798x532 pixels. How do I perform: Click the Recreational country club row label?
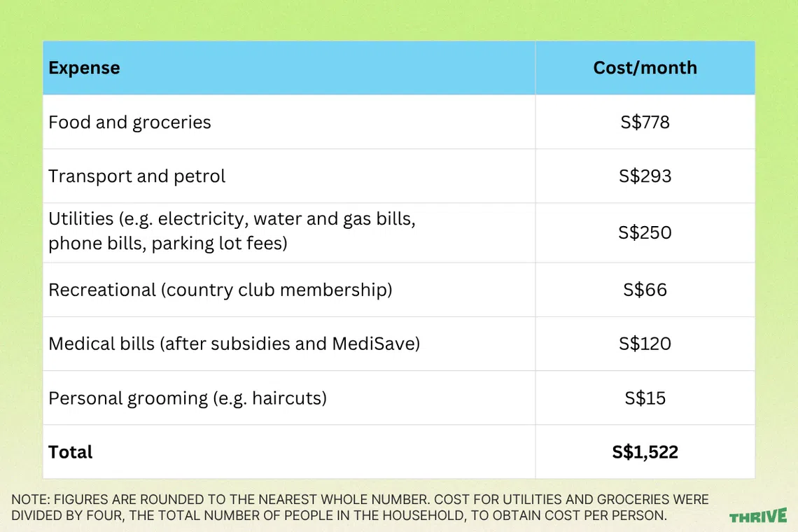click(220, 290)
